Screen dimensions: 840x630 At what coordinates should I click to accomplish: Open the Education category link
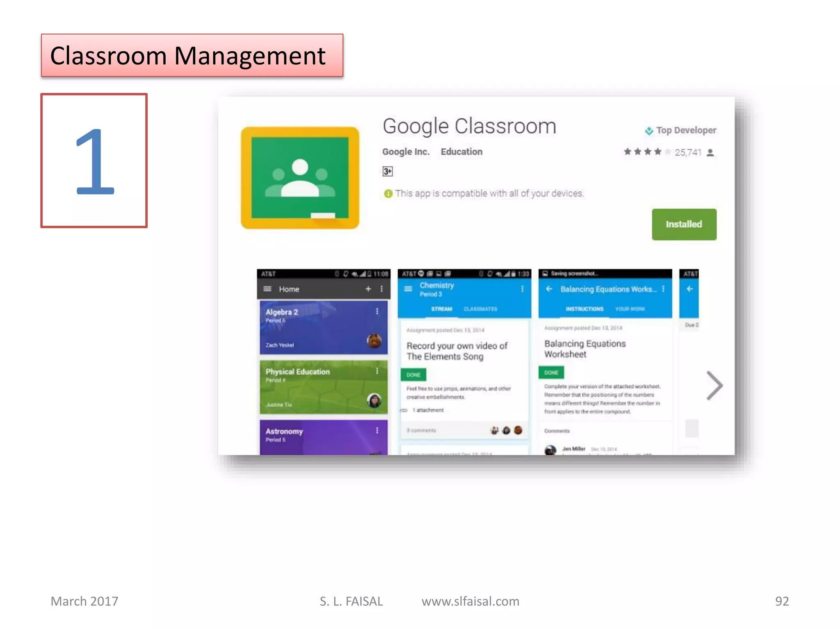click(x=461, y=152)
